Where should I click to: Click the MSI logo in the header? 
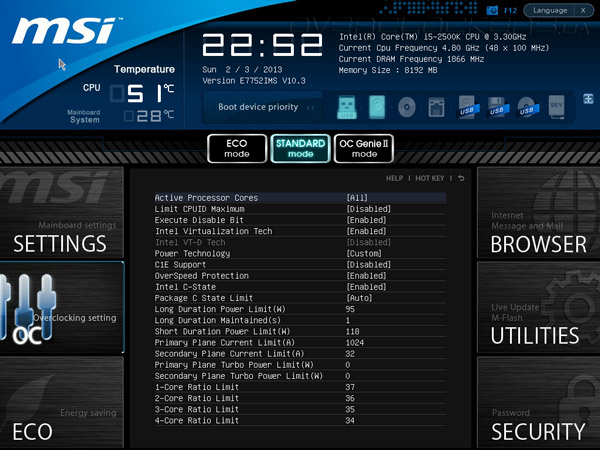(65, 31)
